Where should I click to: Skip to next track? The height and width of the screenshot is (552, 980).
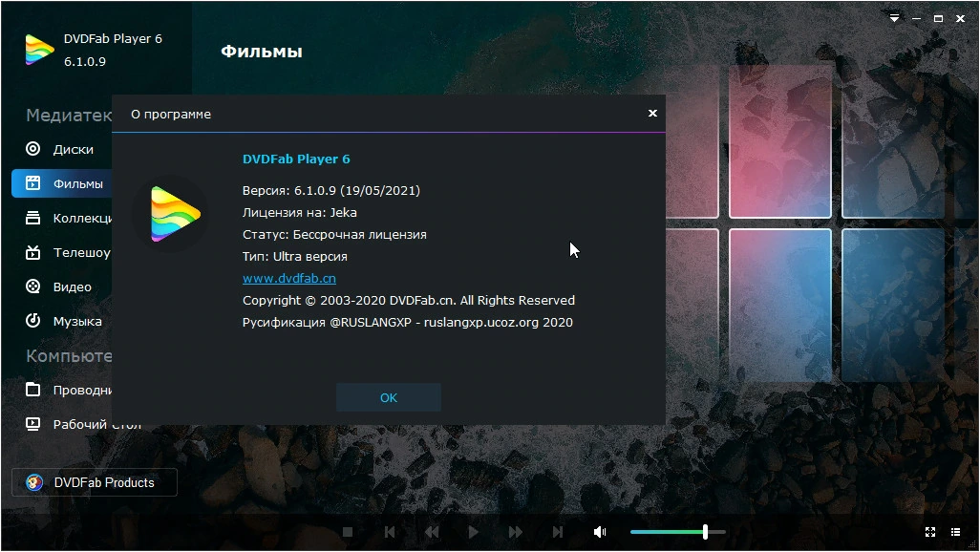coord(558,532)
